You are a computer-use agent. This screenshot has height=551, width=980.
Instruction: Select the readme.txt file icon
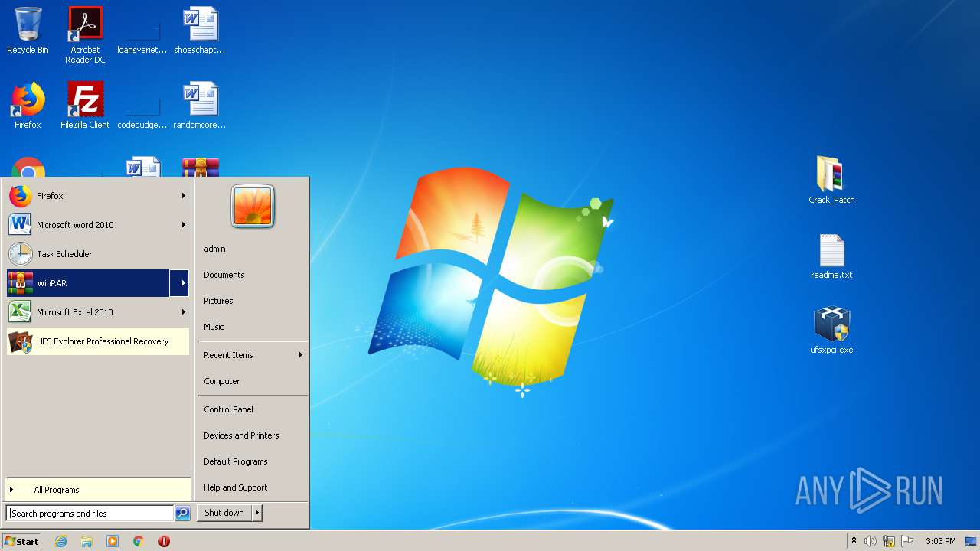pos(831,256)
